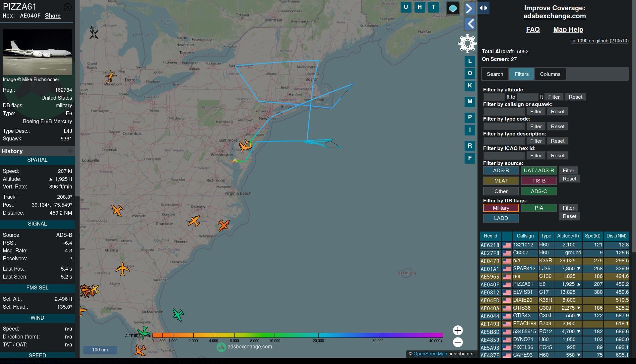
Task: Toggle the Military DB flag filter
Action: (501, 208)
